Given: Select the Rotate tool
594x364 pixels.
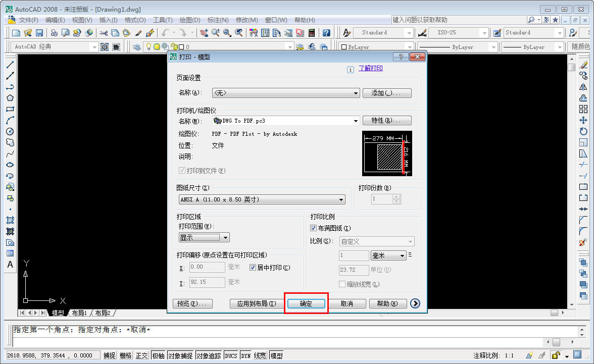Looking at the screenshot, I should pyautogui.click(x=584, y=129).
